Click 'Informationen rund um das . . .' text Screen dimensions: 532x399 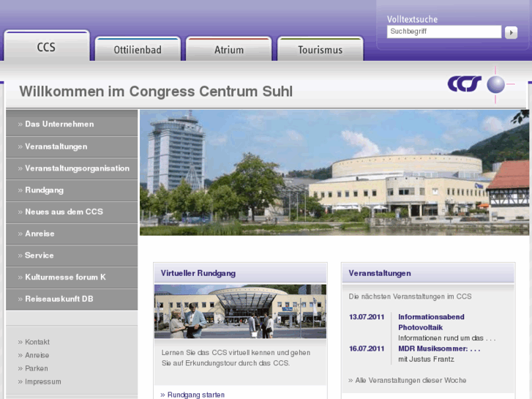(x=447, y=338)
